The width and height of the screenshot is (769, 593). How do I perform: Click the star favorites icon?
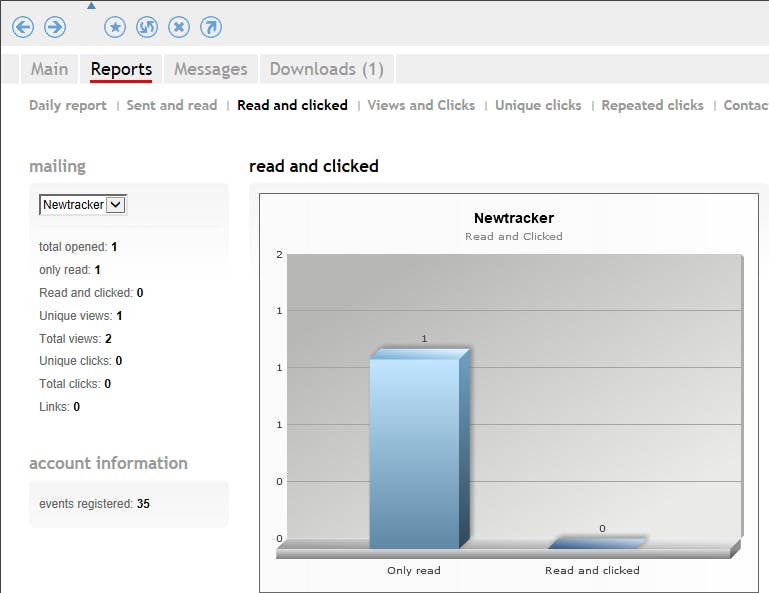coord(115,27)
